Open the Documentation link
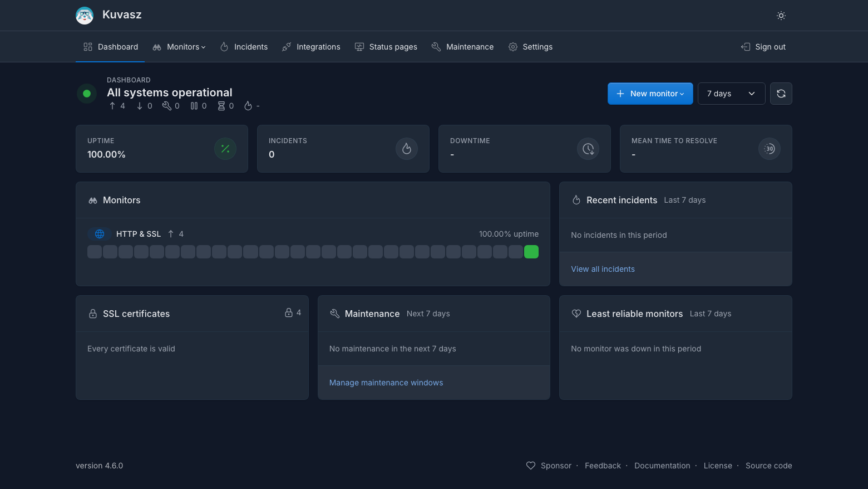The image size is (868, 489). click(x=662, y=466)
